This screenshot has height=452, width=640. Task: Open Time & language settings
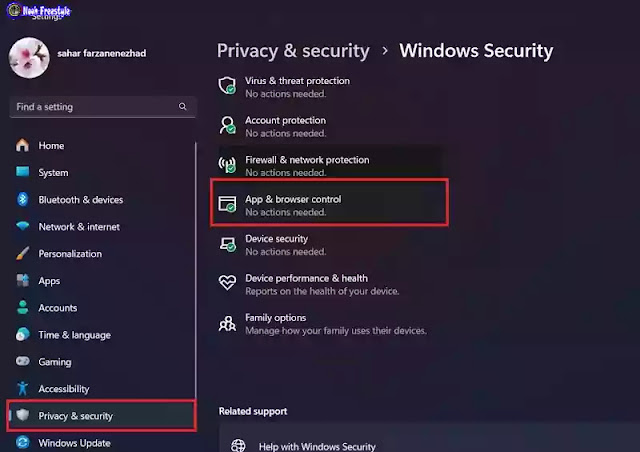click(x=101, y=335)
